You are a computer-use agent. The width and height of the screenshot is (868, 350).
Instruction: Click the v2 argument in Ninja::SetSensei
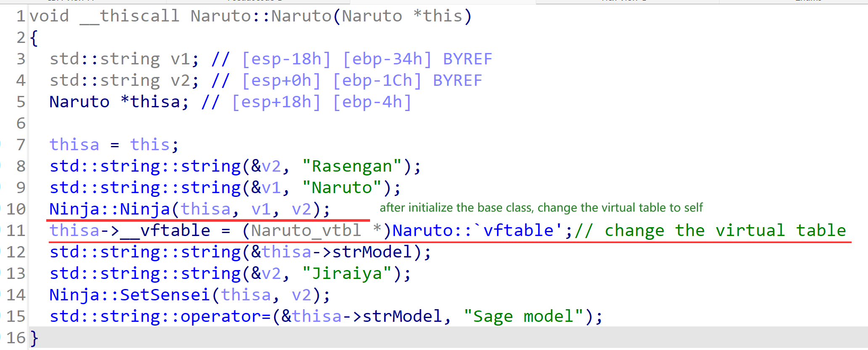click(301, 295)
